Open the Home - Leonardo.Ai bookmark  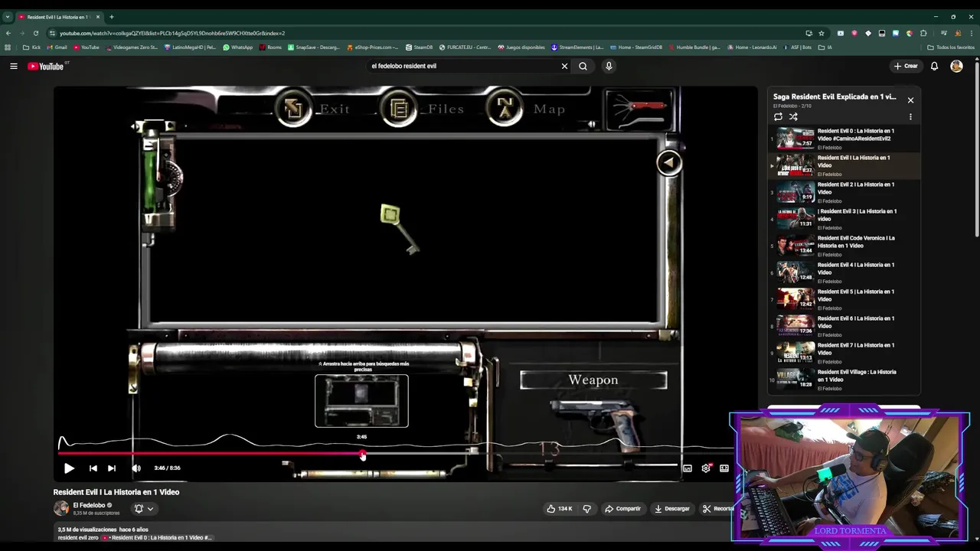tap(751, 47)
